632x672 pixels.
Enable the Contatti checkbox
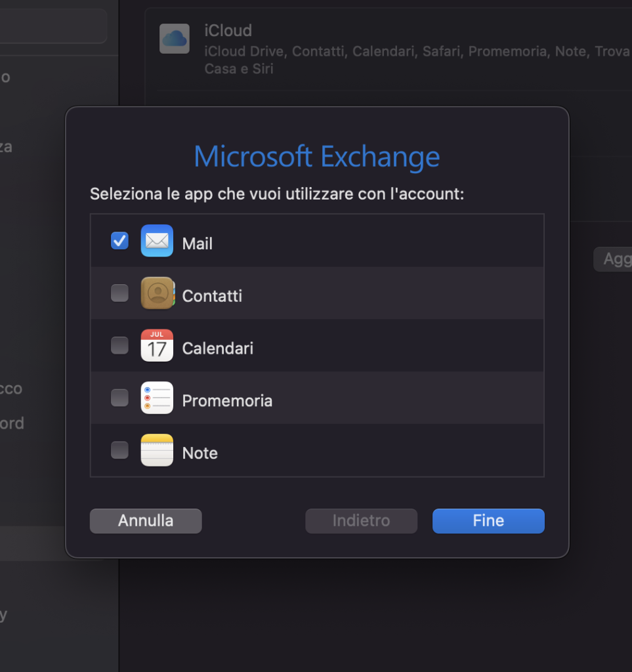119,293
